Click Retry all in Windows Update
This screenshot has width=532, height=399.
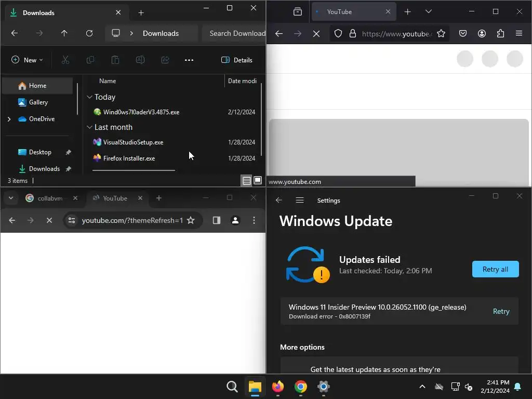495,270
